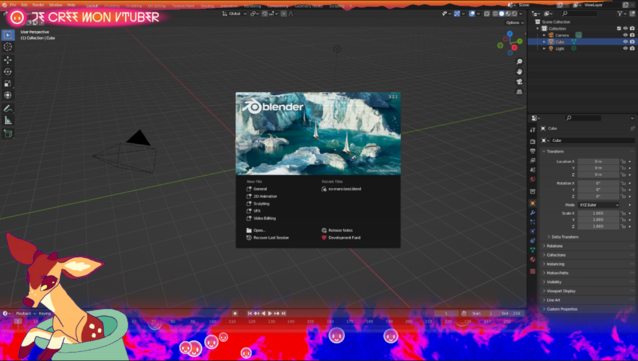Click the timeline play button
Image resolution: width=638 pixels, height=361 pixels.
(x=270, y=313)
